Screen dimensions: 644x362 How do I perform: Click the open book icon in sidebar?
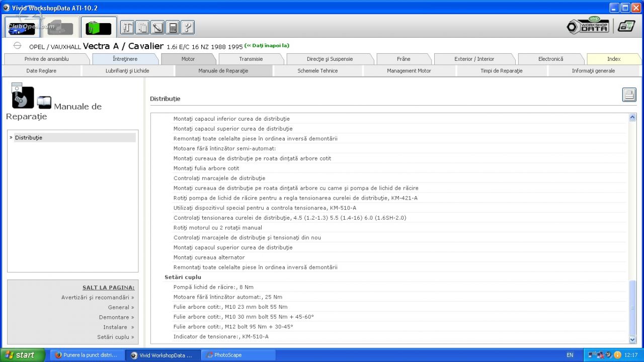click(x=44, y=103)
